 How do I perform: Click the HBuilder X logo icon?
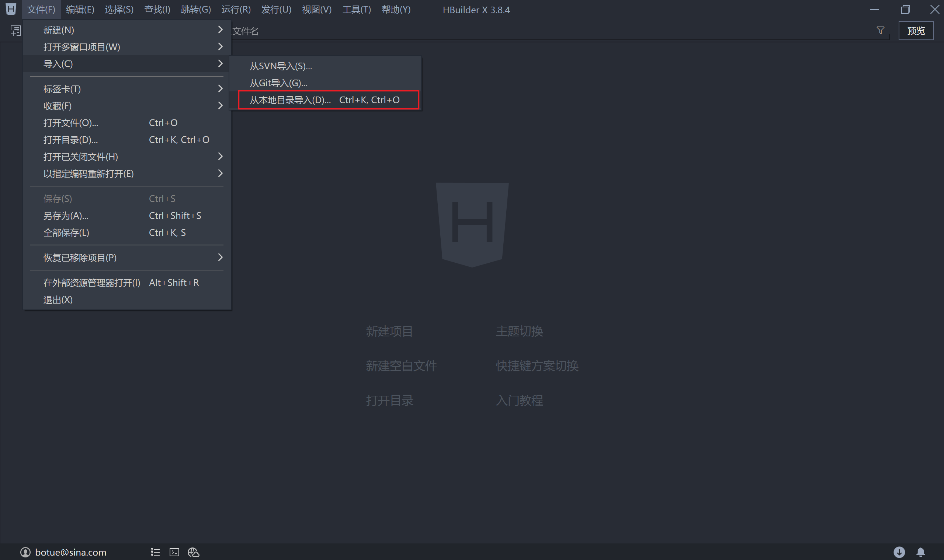pos(11,10)
